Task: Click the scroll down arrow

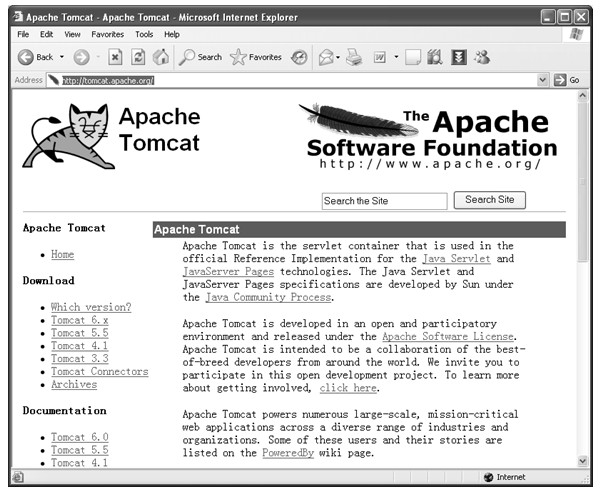Action: tap(582, 461)
